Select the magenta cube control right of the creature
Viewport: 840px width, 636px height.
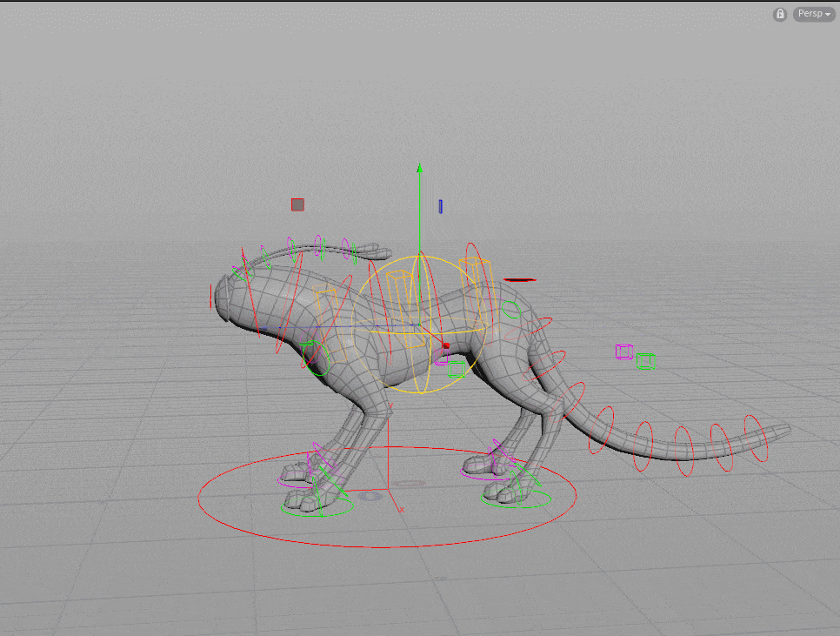(x=624, y=351)
